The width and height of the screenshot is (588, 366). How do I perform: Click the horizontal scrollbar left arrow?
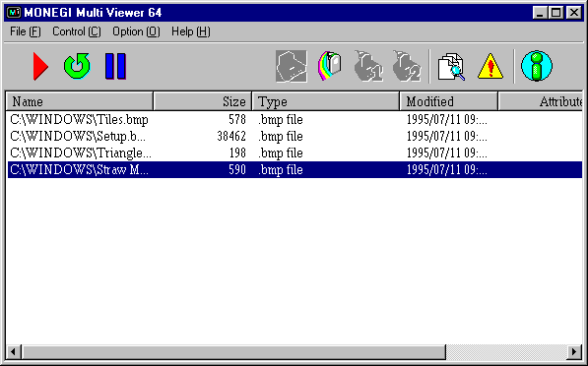click(14, 352)
